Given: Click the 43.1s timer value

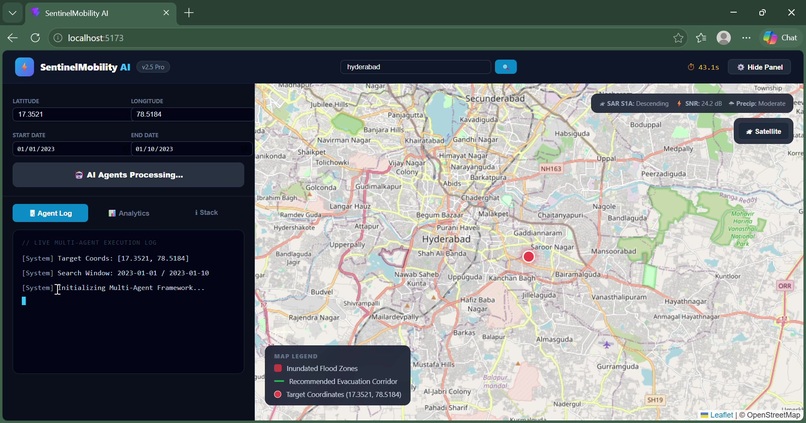Looking at the screenshot, I should point(709,67).
